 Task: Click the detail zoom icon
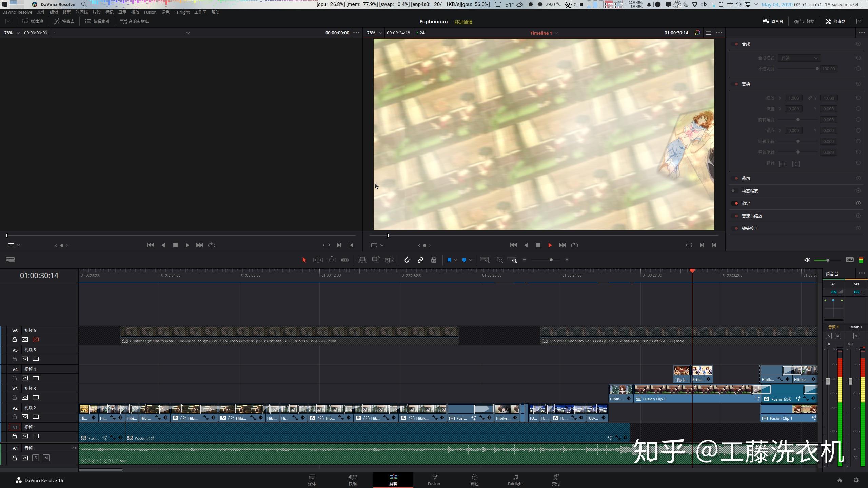pos(498,260)
